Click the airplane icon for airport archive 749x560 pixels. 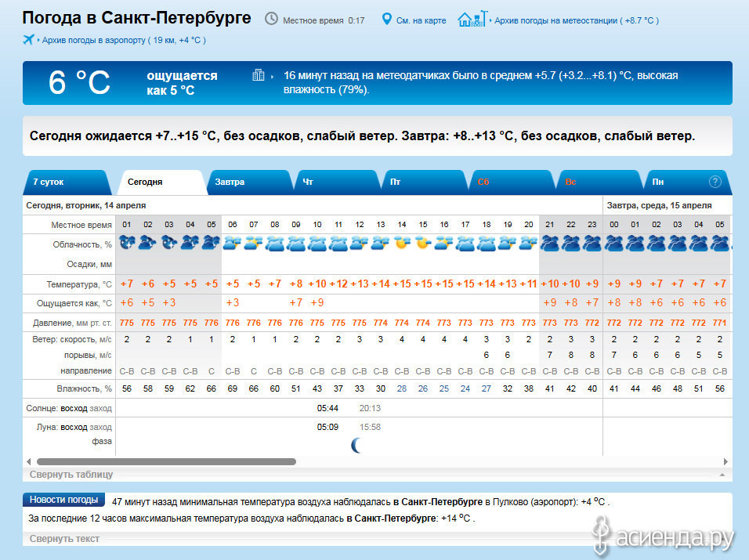coord(29,40)
